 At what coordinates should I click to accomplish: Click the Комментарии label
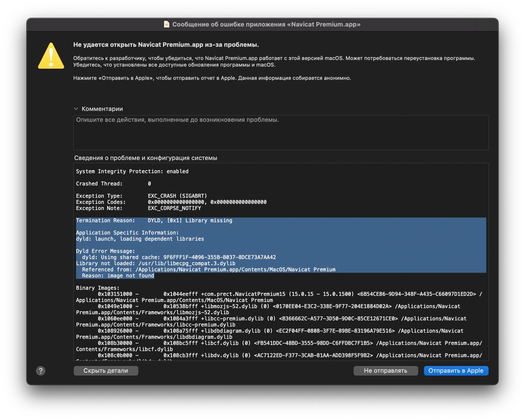coord(102,109)
